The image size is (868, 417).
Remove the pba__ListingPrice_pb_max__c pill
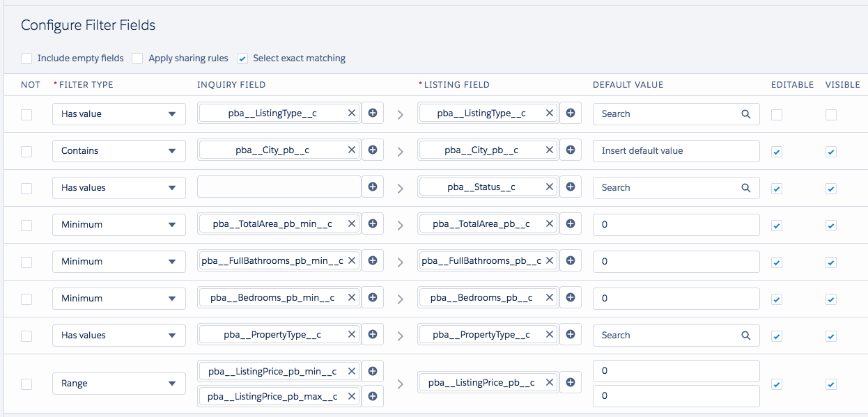point(352,395)
